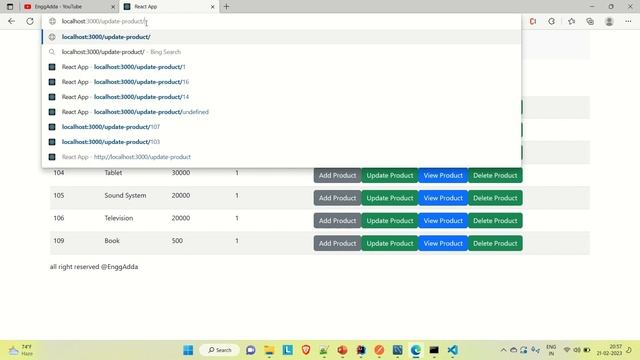Select the Bing Search suggestion

pos(281,52)
